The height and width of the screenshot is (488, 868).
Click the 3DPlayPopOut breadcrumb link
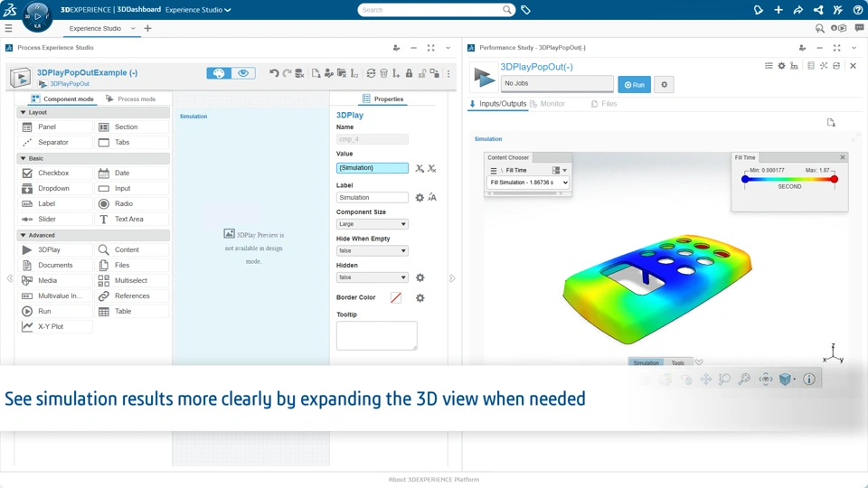point(70,83)
